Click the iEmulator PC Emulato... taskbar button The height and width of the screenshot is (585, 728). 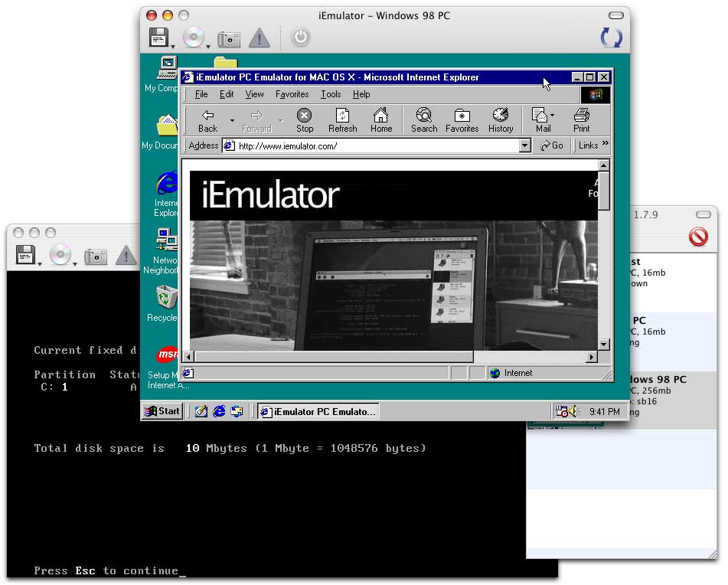318,412
